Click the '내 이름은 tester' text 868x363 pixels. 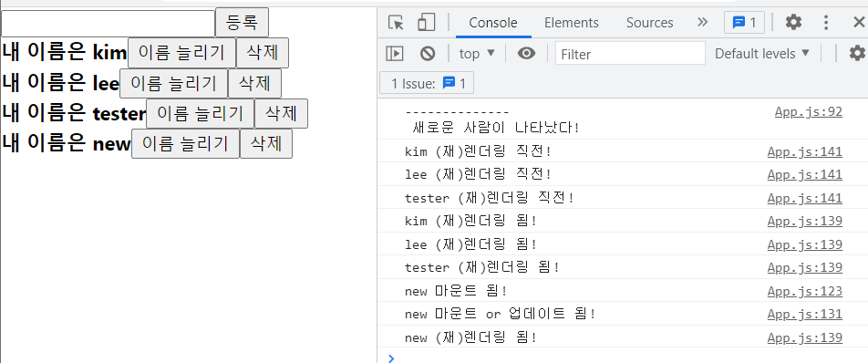[74, 113]
